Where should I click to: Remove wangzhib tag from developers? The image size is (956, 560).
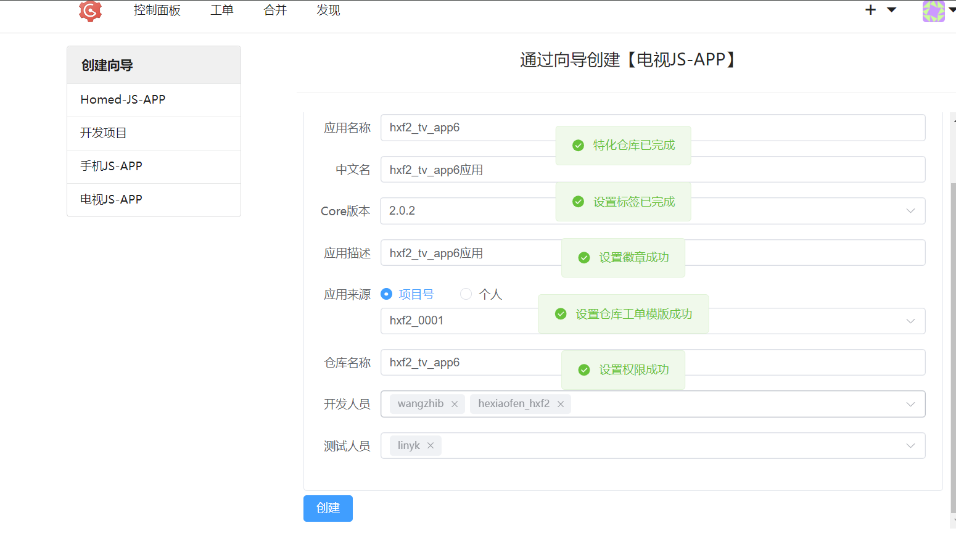point(455,404)
